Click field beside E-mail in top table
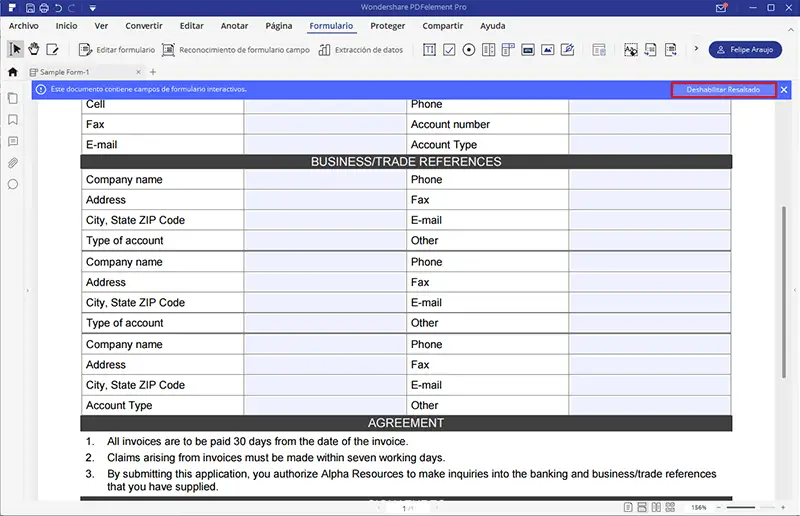 [x=325, y=144]
